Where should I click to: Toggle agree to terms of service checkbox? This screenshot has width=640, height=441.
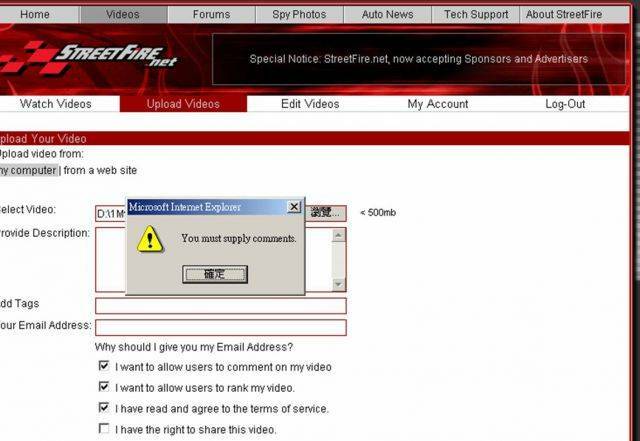tap(104, 408)
